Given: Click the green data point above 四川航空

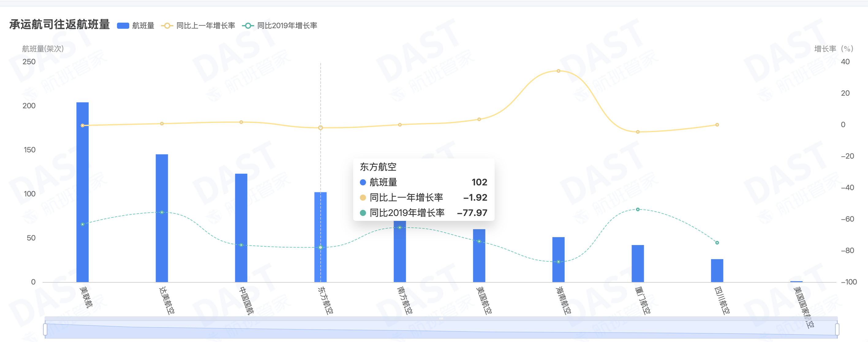Looking at the screenshot, I should point(717,243).
